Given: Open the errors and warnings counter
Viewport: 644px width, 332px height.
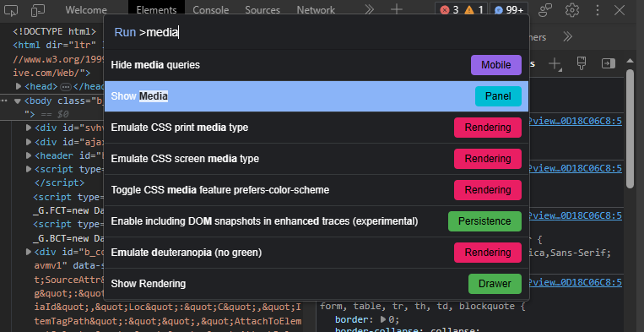Looking at the screenshot, I should pyautogui.click(x=461, y=10).
